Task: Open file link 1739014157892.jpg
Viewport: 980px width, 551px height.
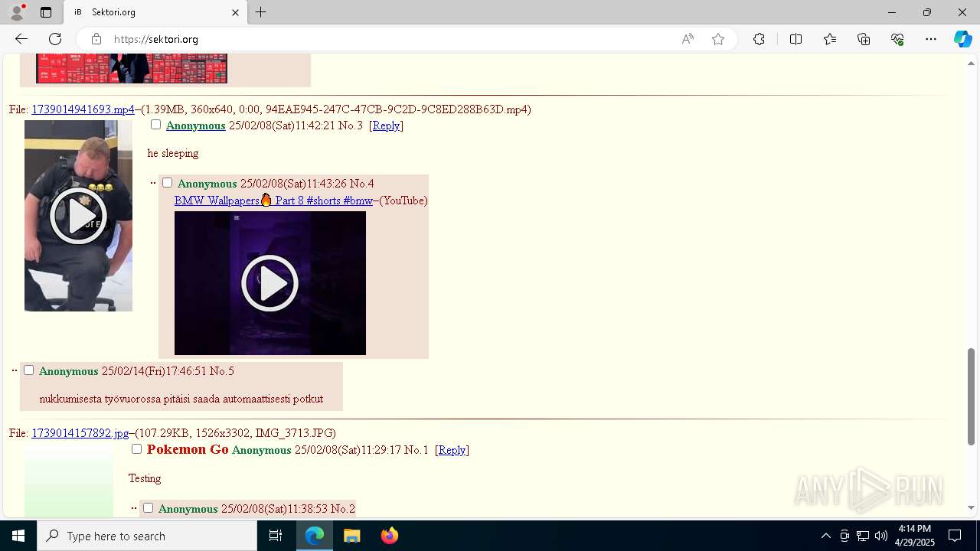Action: 80,433
